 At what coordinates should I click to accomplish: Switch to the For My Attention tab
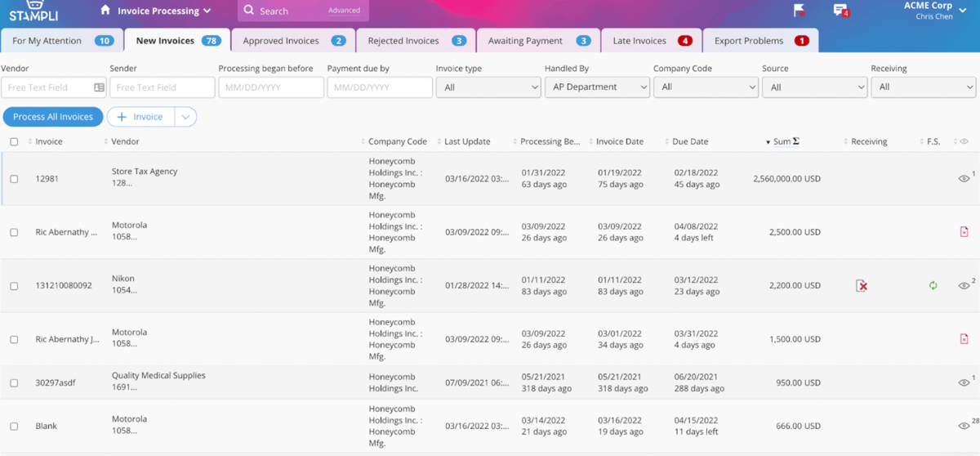click(x=62, y=41)
